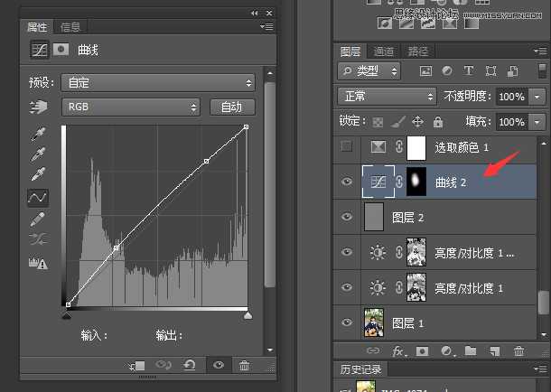Select the pencil draw curve tool
The height and width of the screenshot is (392, 551).
pos(37,219)
